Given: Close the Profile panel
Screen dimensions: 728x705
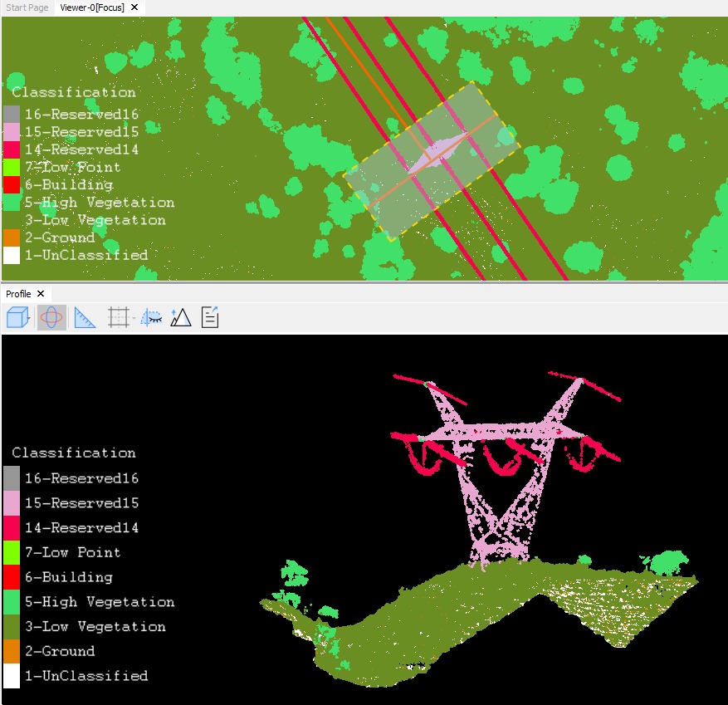Looking at the screenshot, I should [x=41, y=294].
